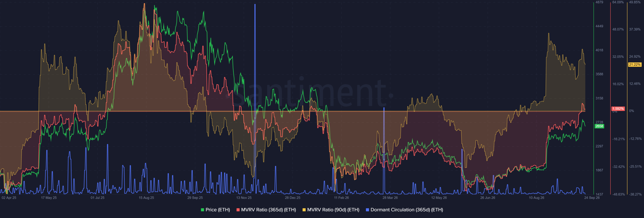Click the yellow 21.22% MVRV value badge

[x=635, y=65]
